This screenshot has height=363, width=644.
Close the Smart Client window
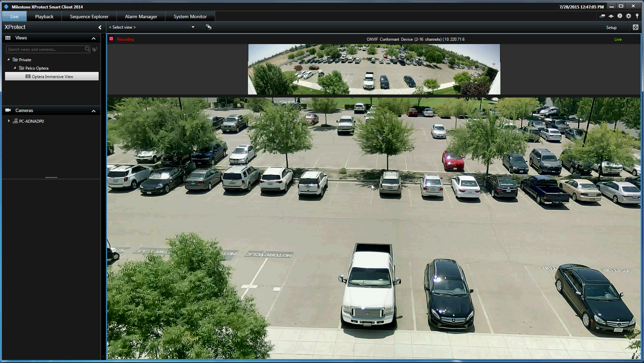(x=633, y=6)
